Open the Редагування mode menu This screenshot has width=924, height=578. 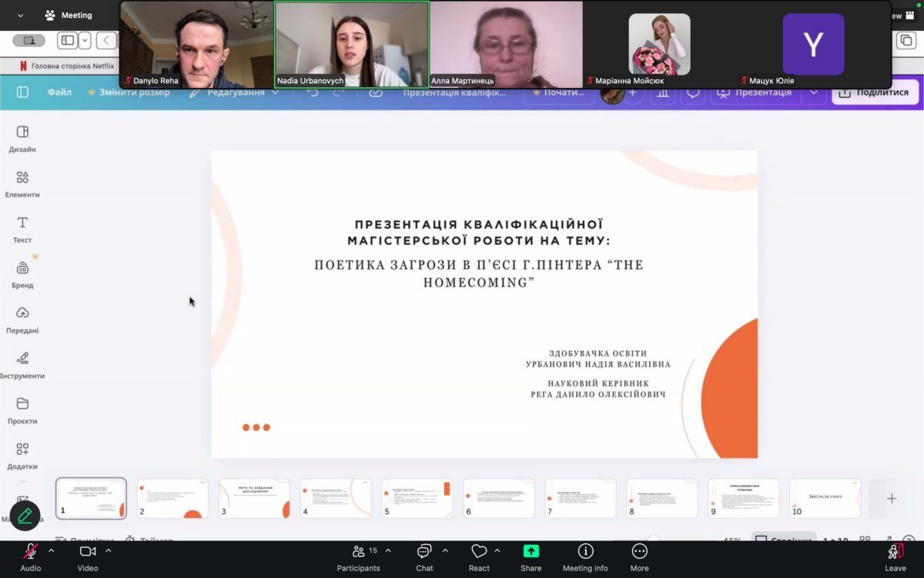235,92
